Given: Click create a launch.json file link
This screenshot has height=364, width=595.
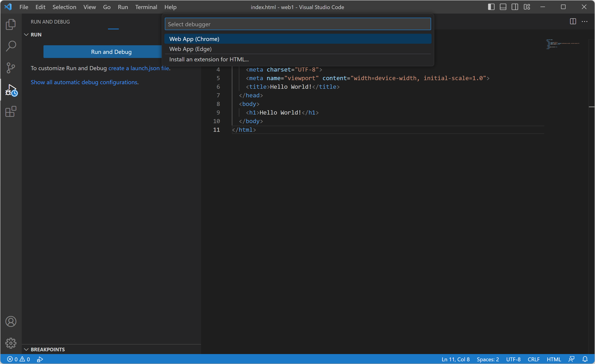Looking at the screenshot, I should pyautogui.click(x=139, y=68).
